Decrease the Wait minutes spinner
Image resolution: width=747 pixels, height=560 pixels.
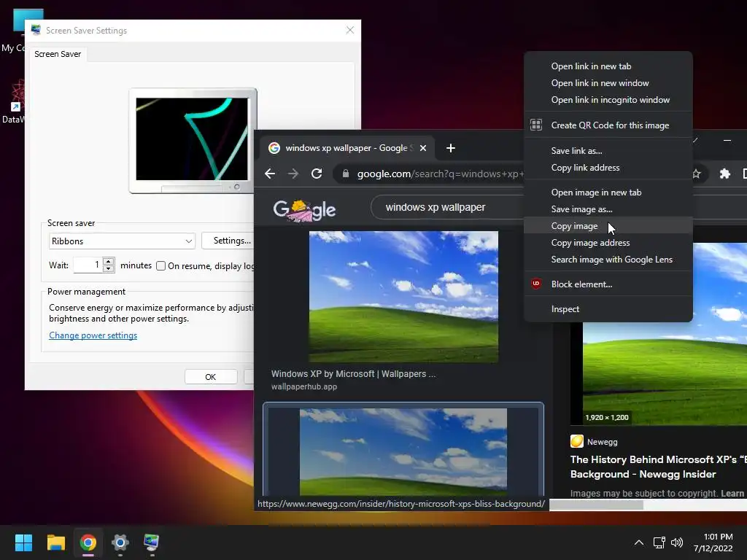point(109,269)
